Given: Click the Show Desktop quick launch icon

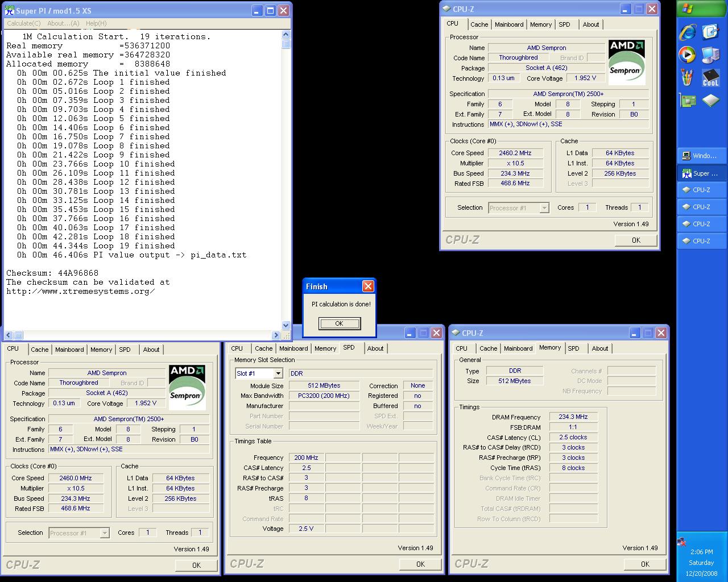Looking at the screenshot, I should pos(710,32).
